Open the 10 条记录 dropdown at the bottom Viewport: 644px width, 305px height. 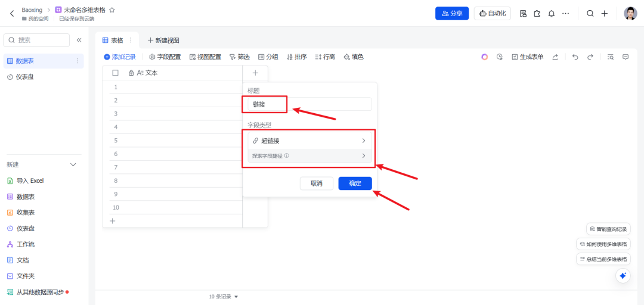[x=224, y=297]
